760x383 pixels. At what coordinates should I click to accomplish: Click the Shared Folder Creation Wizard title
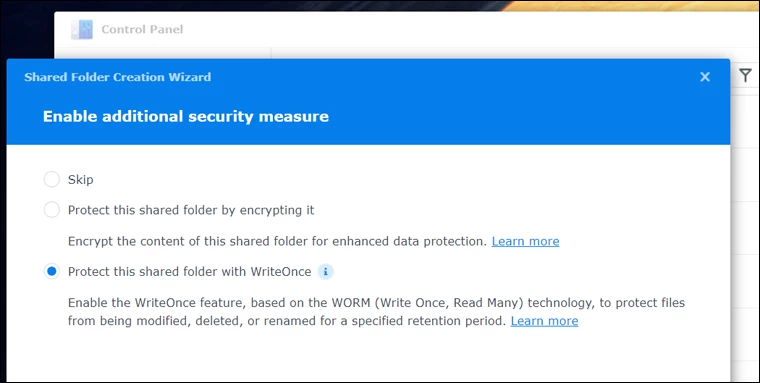click(x=118, y=77)
